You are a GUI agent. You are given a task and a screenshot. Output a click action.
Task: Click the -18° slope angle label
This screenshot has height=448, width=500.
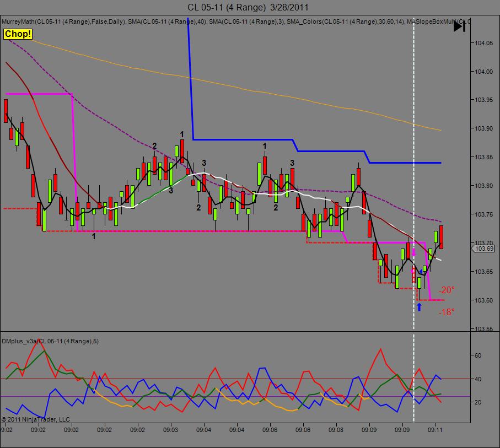[x=447, y=312]
